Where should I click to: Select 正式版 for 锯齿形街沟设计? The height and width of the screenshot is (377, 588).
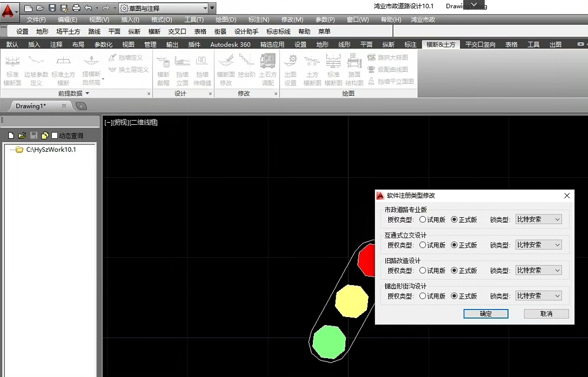click(464, 296)
